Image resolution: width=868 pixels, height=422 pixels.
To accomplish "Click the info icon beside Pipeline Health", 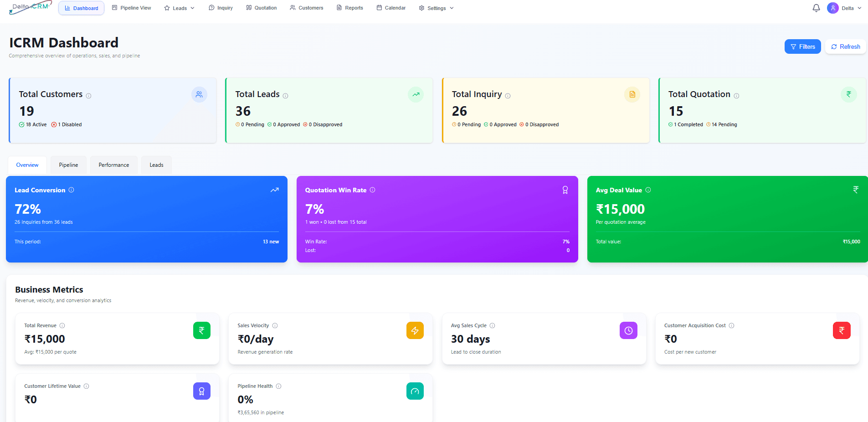I will tap(278, 386).
